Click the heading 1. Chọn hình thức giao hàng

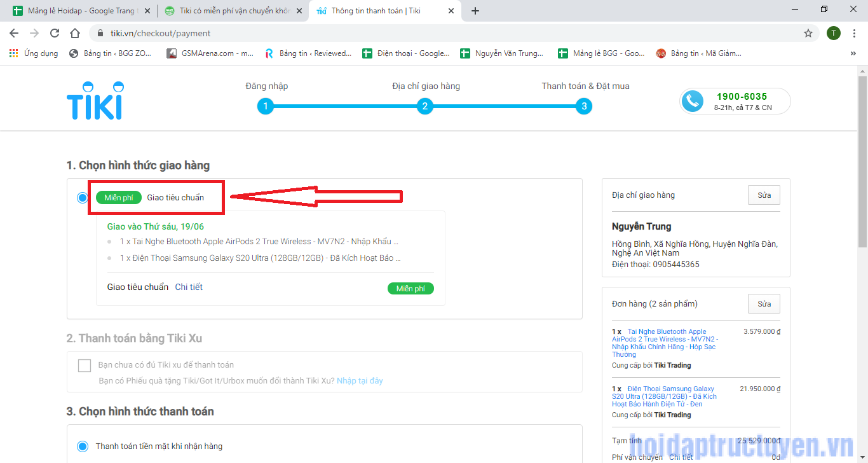[x=138, y=165]
